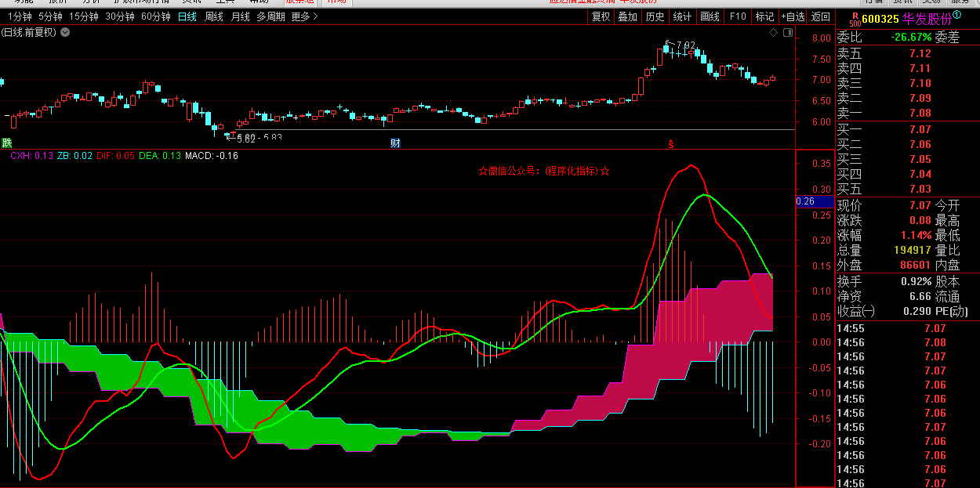This screenshot has width=980, height=488.
Task: Click the red $ marker on timeline
Action: 670,144
